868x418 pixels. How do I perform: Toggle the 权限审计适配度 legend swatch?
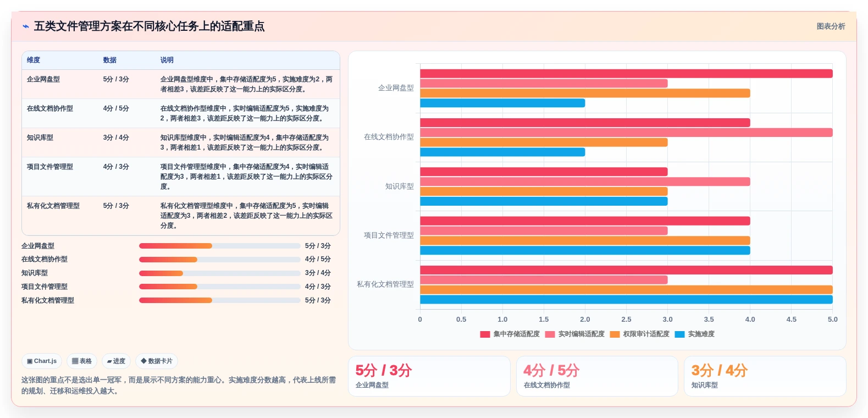pos(615,334)
